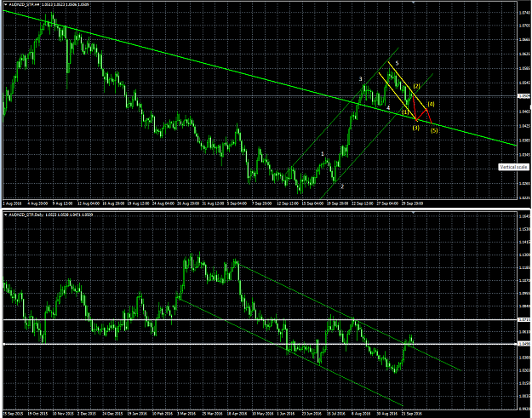
Task: Click the 21 Sep 2016 date on Daily axis
Action: (x=412, y=414)
